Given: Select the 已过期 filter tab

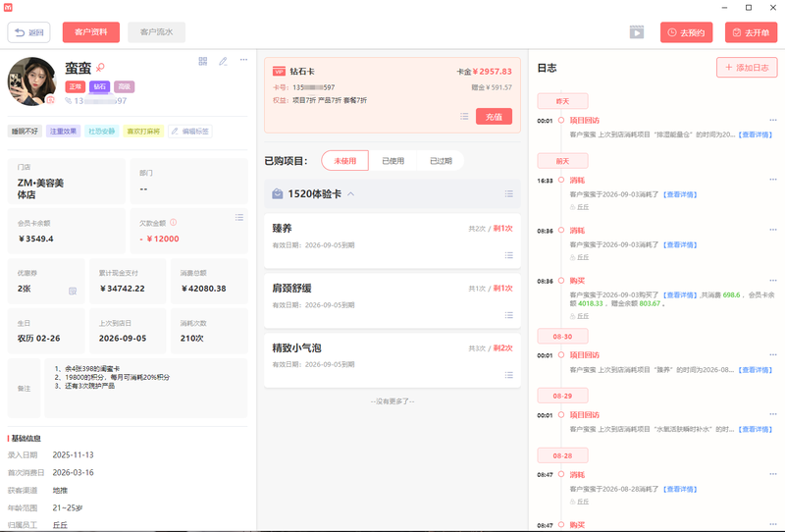Looking at the screenshot, I should pos(441,161).
